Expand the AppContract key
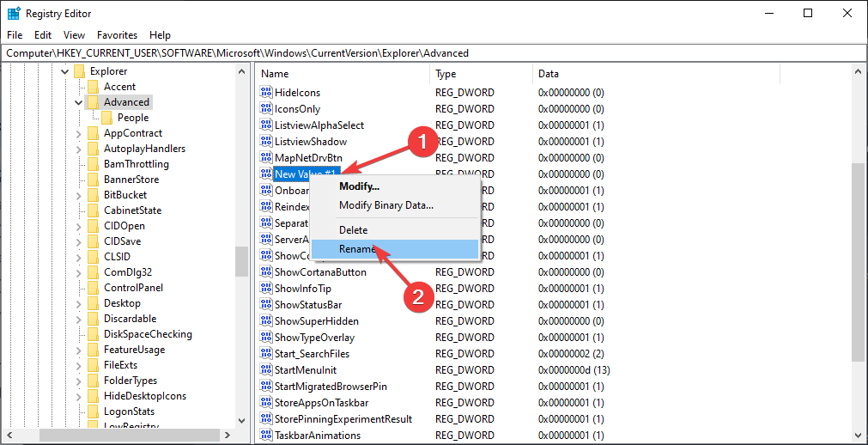 pos(78,133)
